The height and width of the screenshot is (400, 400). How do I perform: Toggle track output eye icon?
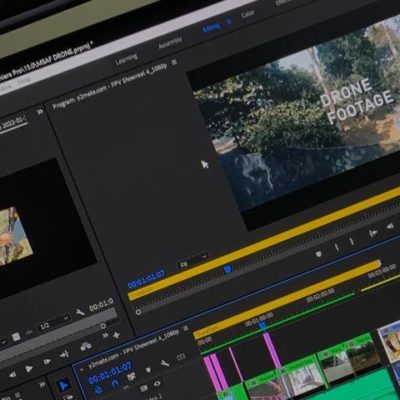tap(157, 383)
